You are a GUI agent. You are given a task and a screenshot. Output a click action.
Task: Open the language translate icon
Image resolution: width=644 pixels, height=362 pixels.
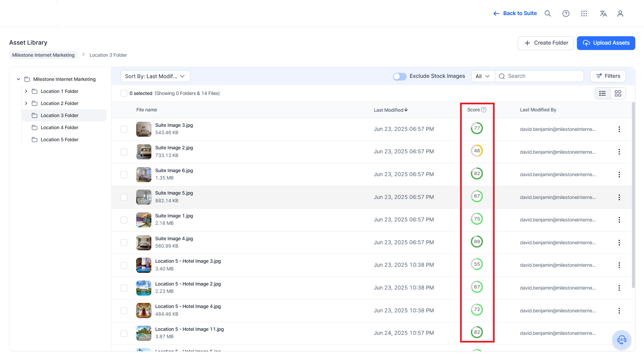pyautogui.click(x=603, y=13)
